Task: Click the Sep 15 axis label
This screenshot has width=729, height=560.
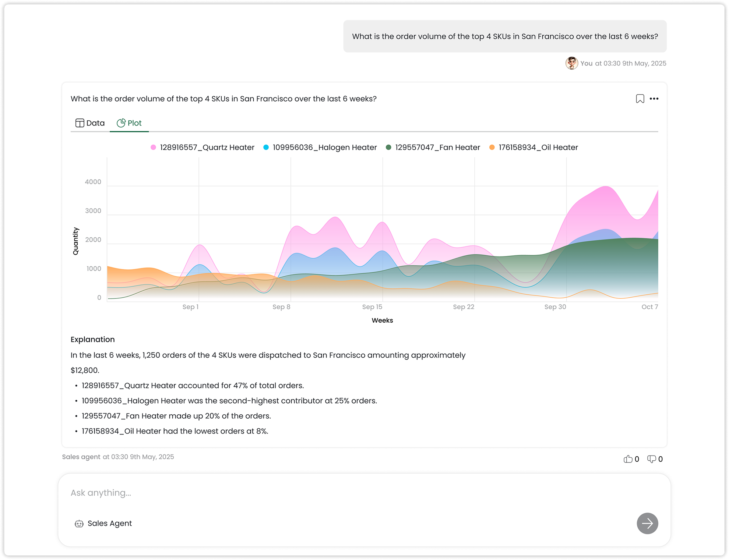Action: (372, 307)
